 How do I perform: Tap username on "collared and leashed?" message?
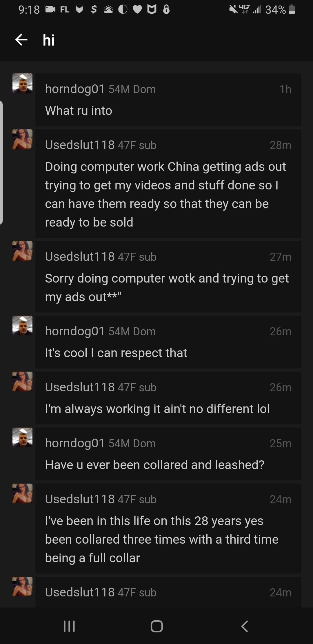75,443
